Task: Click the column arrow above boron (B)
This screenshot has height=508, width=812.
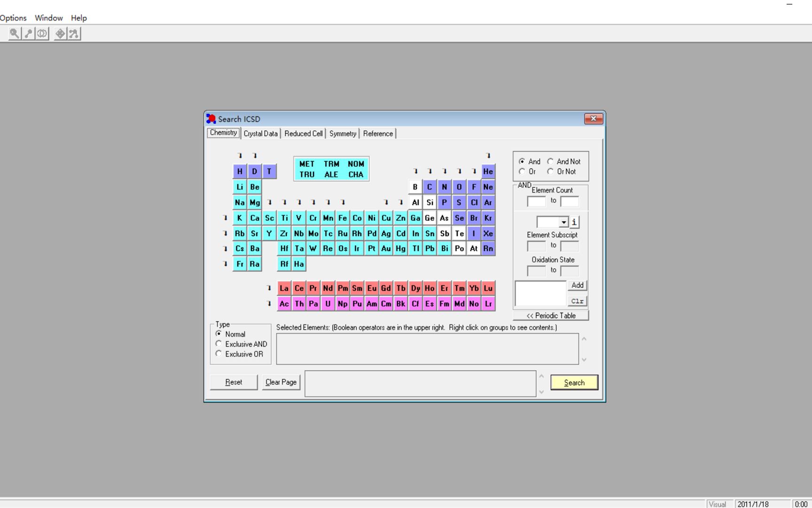Action: click(415, 171)
